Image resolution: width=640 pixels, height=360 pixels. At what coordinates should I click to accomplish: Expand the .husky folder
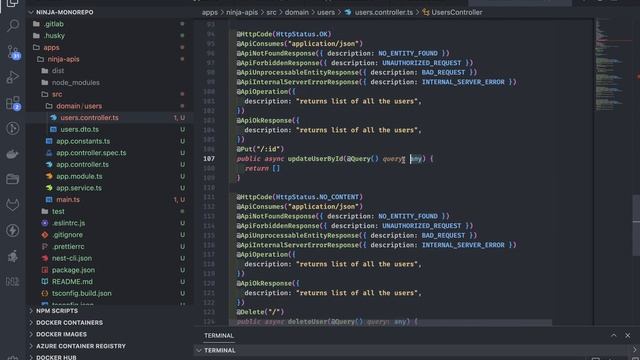[x=54, y=36]
